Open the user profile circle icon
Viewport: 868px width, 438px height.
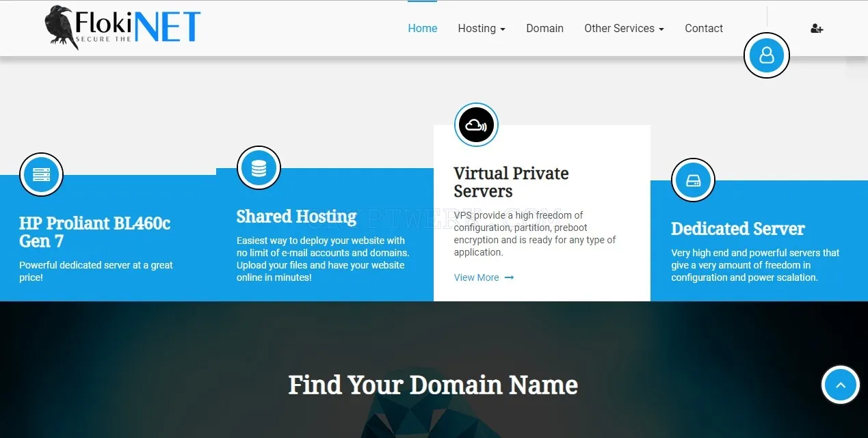coord(766,55)
